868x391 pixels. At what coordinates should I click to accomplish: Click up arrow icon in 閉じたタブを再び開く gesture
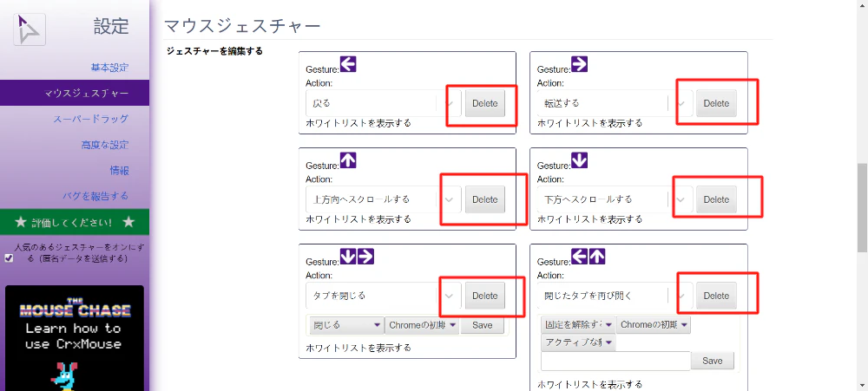597,257
